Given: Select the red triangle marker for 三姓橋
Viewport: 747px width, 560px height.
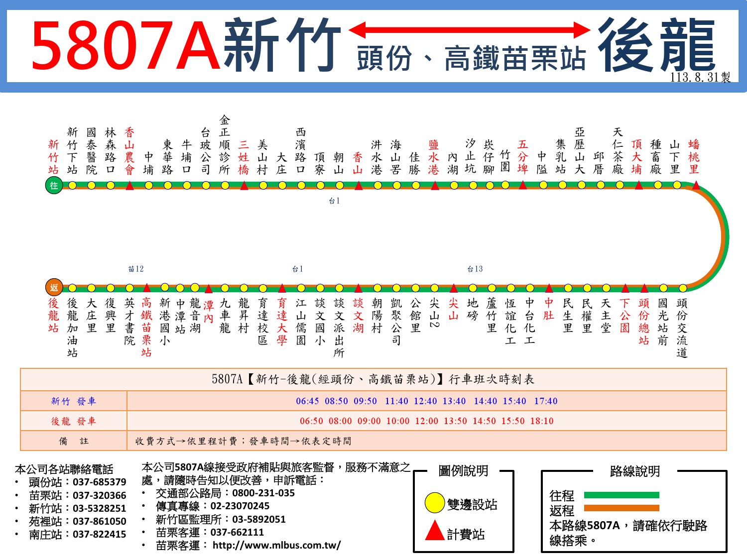Looking at the screenshot, I should 244,186.
